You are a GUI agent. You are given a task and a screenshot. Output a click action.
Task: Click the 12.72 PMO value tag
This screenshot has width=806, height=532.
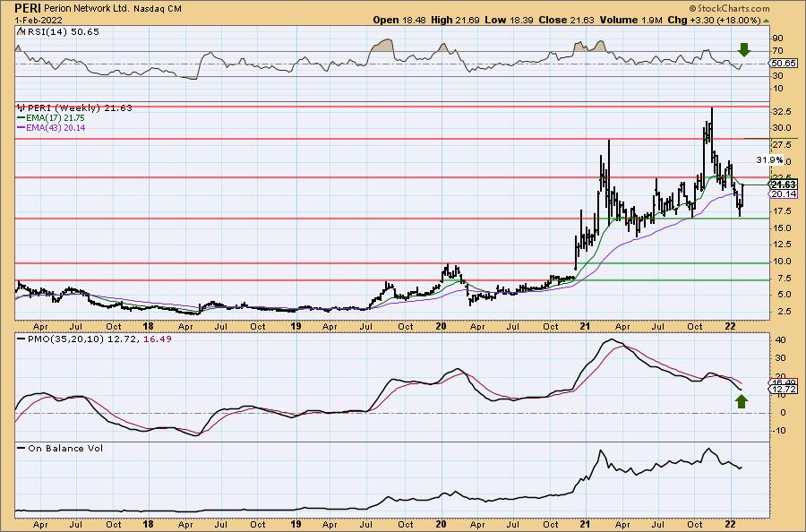785,390
